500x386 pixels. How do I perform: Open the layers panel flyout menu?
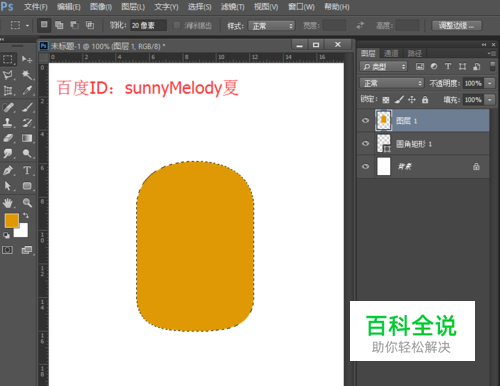pyautogui.click(x=492, y=53)
